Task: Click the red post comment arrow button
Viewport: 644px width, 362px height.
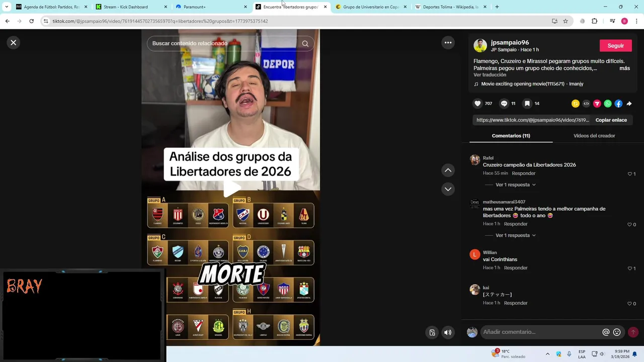Action: click(633, 332)
